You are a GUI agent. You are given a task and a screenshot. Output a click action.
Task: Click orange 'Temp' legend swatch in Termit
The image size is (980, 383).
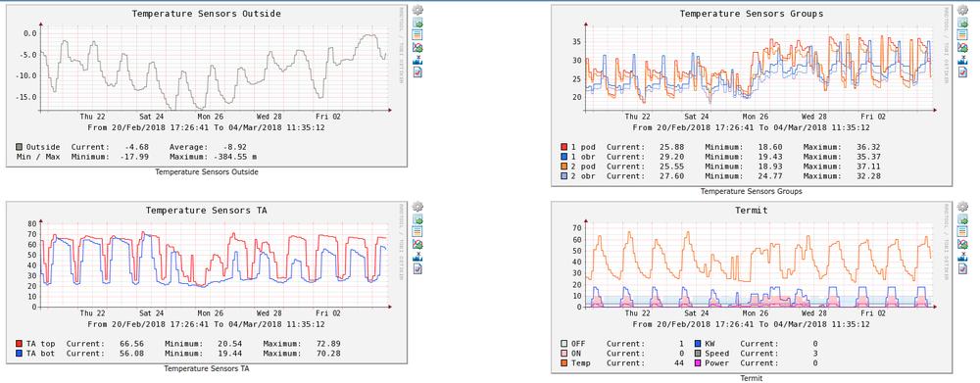point(564,363)
